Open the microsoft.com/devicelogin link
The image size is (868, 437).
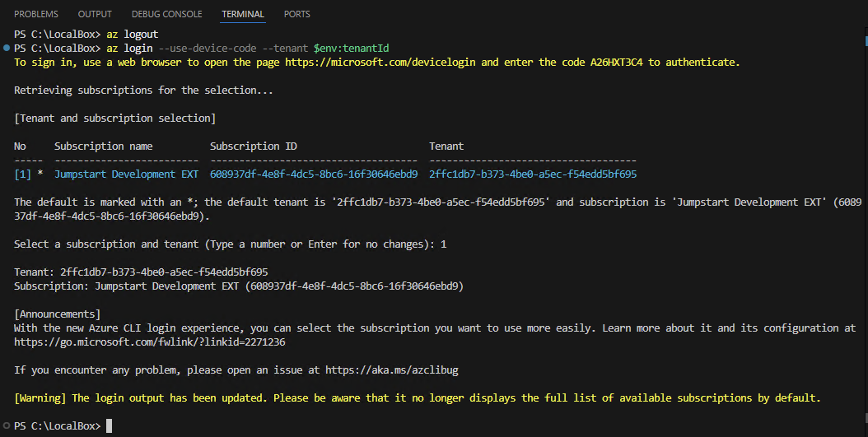(x=380, y=62)
